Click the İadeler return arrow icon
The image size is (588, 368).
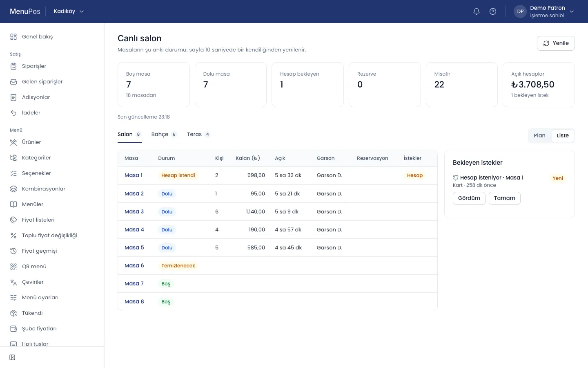click(13, 113)
